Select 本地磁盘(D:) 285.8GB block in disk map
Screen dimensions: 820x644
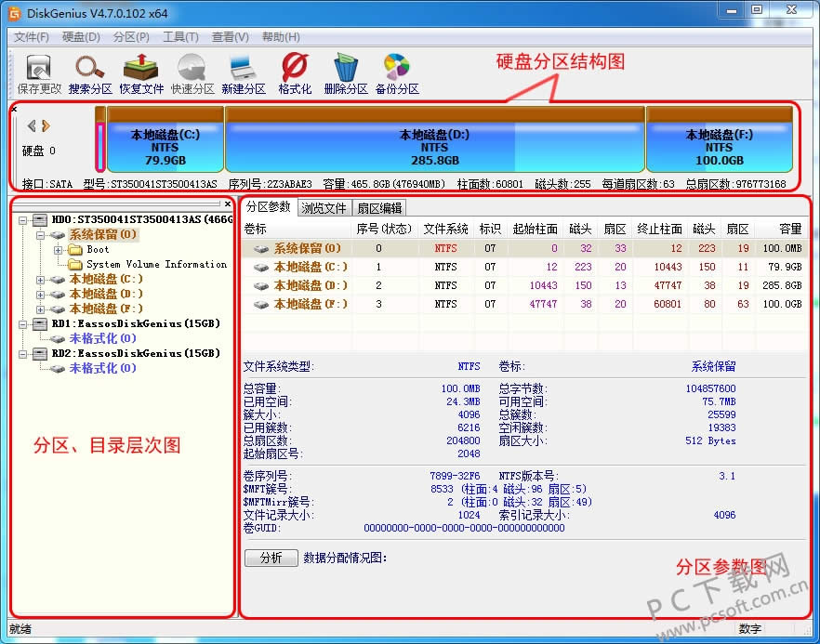[x=435, y=139]
